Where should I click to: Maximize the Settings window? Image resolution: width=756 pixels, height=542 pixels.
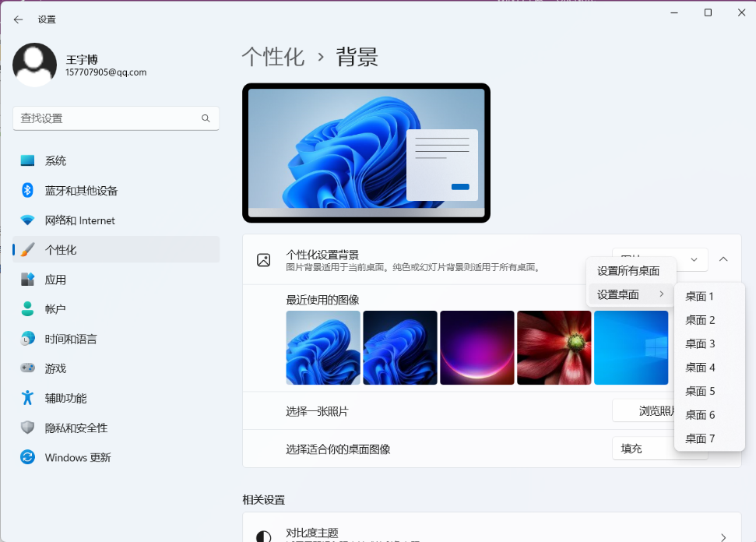708,12
